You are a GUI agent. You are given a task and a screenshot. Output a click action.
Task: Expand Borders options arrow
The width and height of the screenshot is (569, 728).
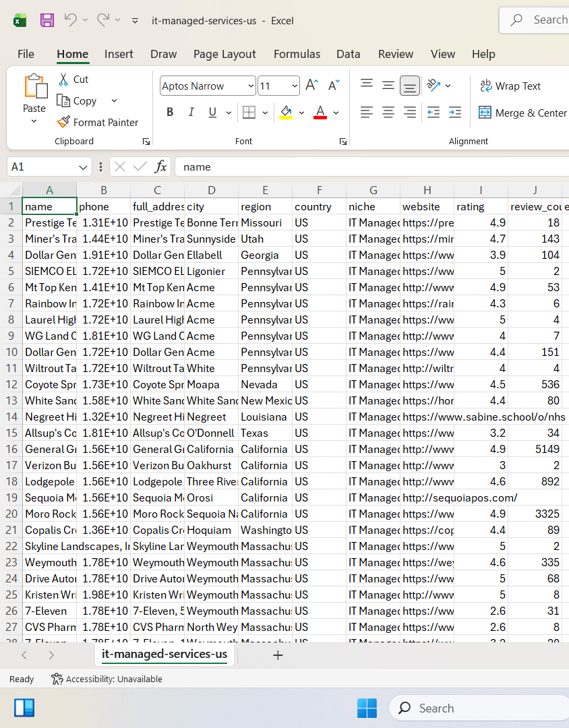click(x=265, y=113)
